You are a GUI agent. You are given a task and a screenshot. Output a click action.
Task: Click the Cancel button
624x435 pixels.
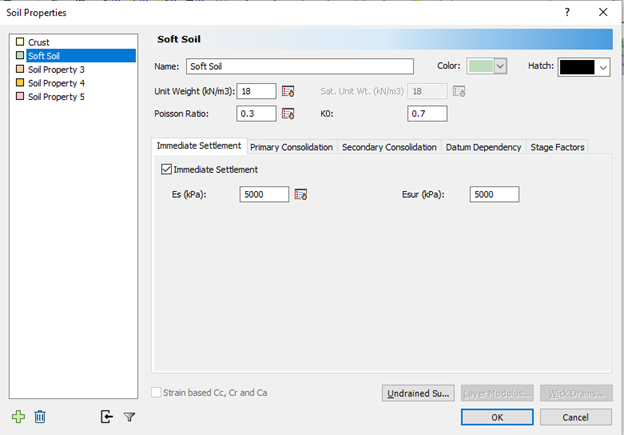click(575, 417)
